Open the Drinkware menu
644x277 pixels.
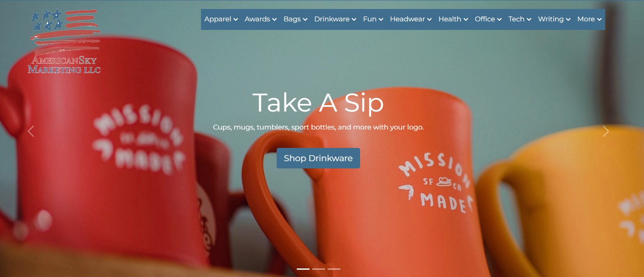click(335, 19)
